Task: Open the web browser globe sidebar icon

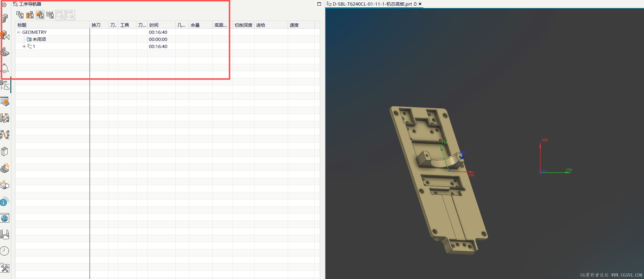Action: point(5,218)
